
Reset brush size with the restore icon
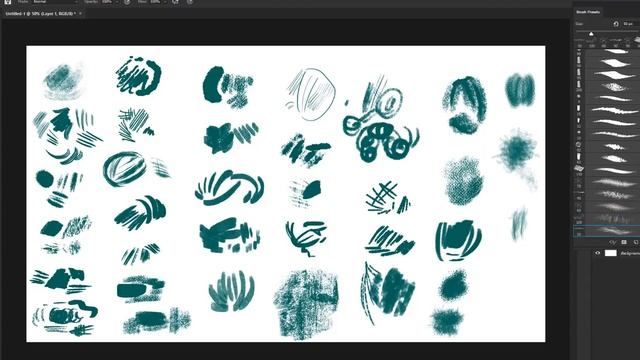click(616, 24)
